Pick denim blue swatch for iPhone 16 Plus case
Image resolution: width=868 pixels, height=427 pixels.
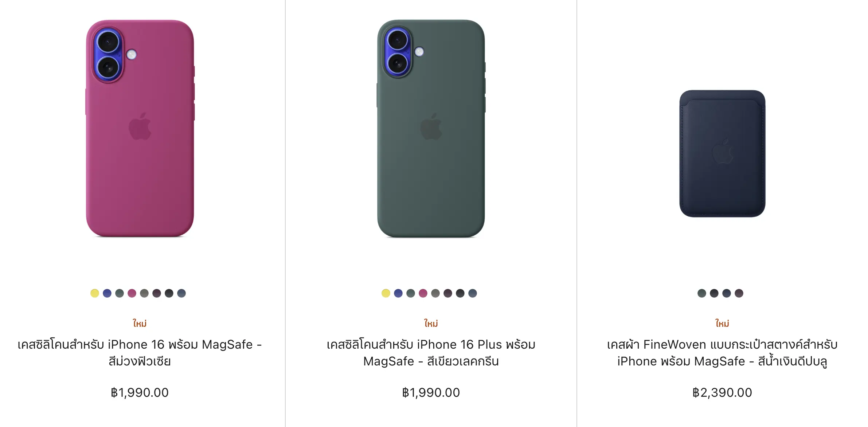473,293
